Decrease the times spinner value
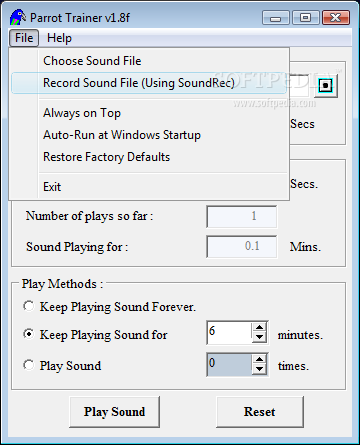Viewport: 360px width, 445px height. (x=259, y=369)
